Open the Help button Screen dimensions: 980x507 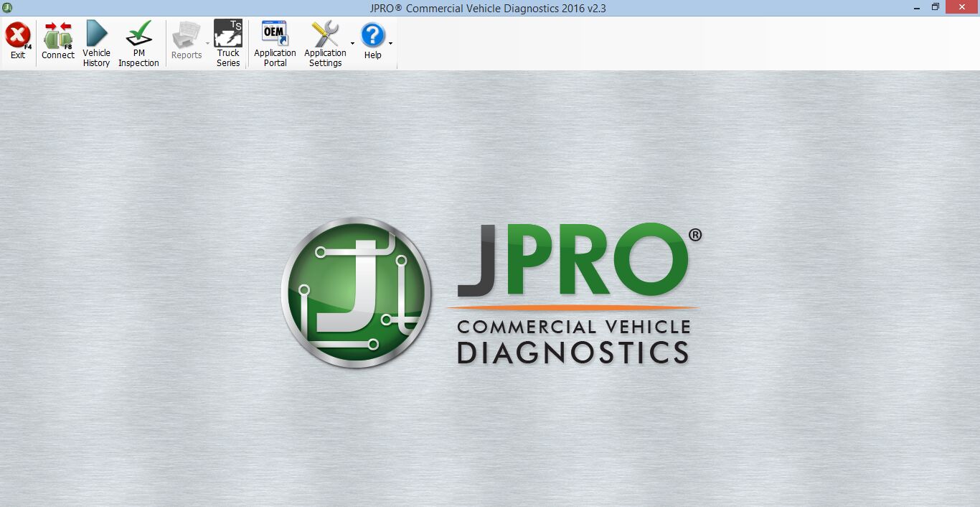coord(372,42)
